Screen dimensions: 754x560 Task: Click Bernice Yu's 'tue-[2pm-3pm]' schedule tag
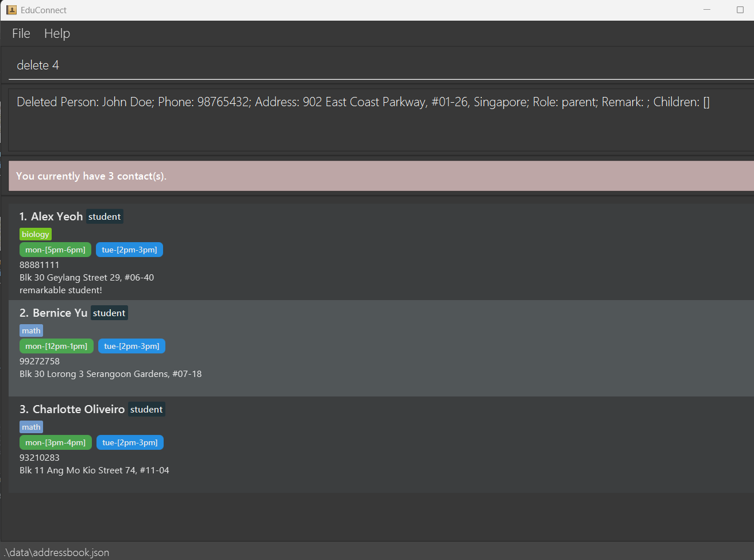tap(132, 346)
